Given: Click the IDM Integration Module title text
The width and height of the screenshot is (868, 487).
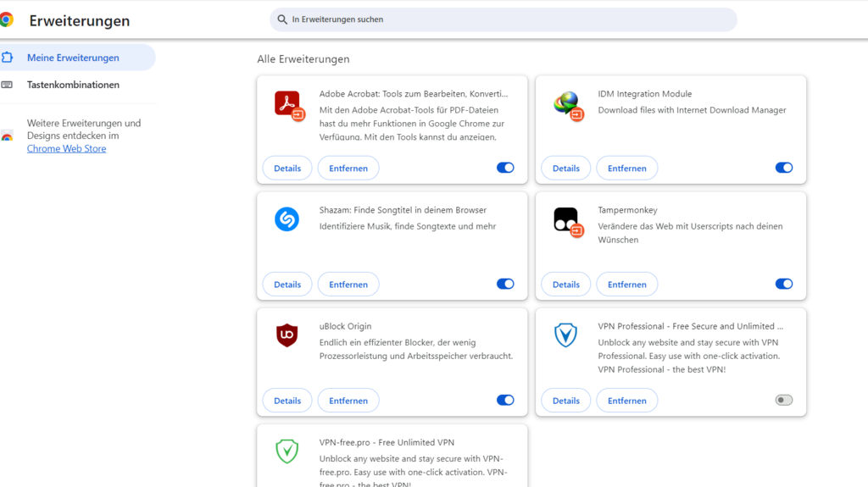Looking at the screenshot, I should (645, 94).
